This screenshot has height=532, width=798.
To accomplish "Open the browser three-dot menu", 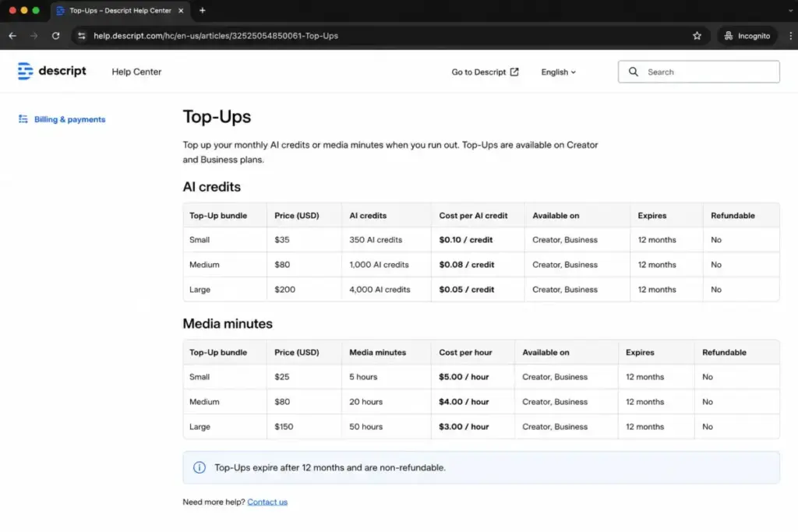I will (790, 36).
